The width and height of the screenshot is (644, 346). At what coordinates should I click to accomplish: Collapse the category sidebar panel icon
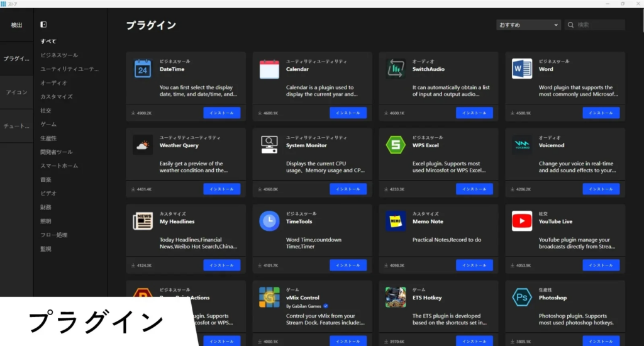coord(43,25)
